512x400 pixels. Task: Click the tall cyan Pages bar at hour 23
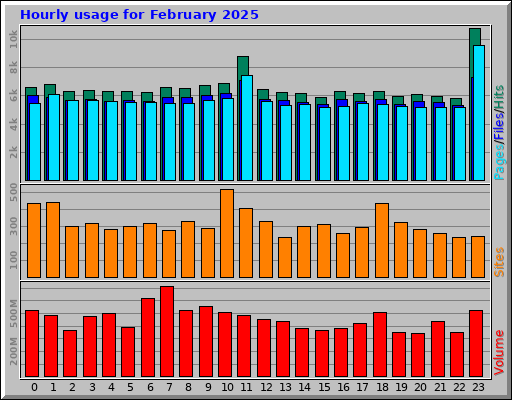click(479, 113)
